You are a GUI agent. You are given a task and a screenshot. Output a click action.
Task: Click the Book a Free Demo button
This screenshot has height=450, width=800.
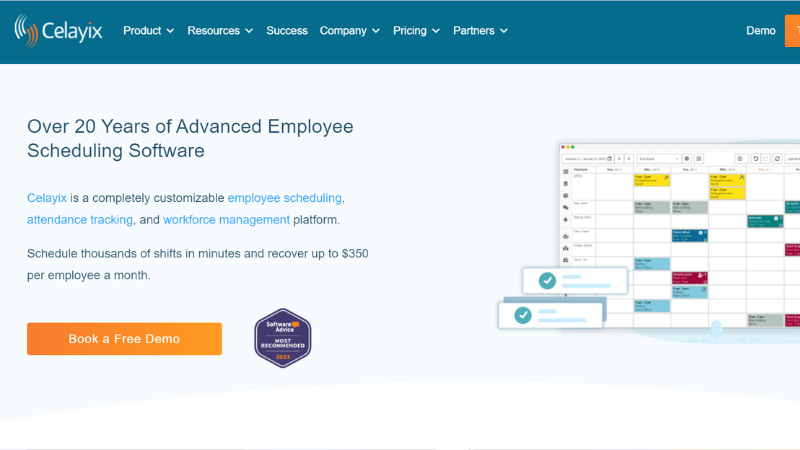pos(124,339)
